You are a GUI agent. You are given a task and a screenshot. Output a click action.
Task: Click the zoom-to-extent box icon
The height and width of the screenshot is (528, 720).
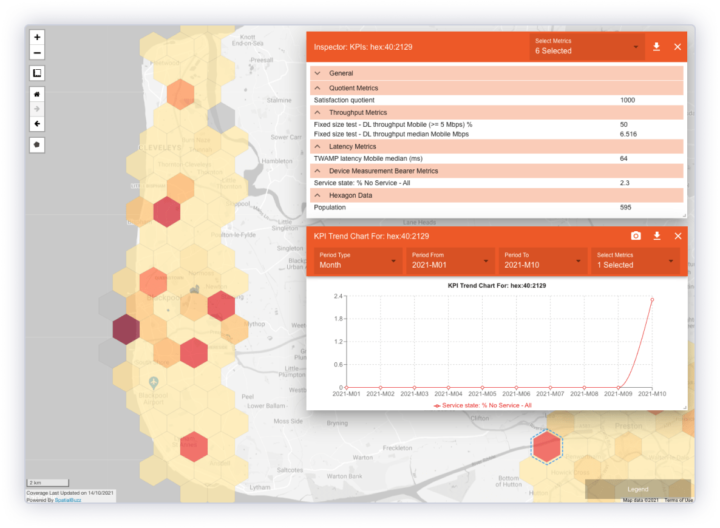[x=38, y=72]
